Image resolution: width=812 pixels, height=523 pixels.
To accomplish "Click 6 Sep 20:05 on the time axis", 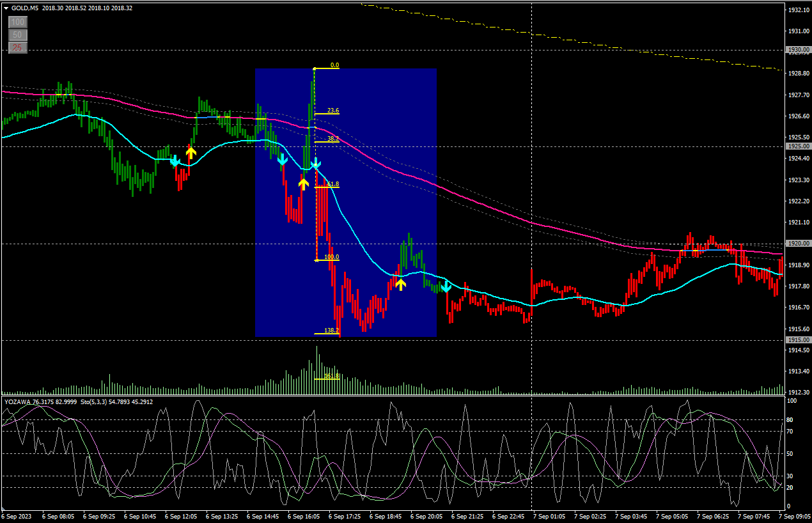I will tap(426, 515).
